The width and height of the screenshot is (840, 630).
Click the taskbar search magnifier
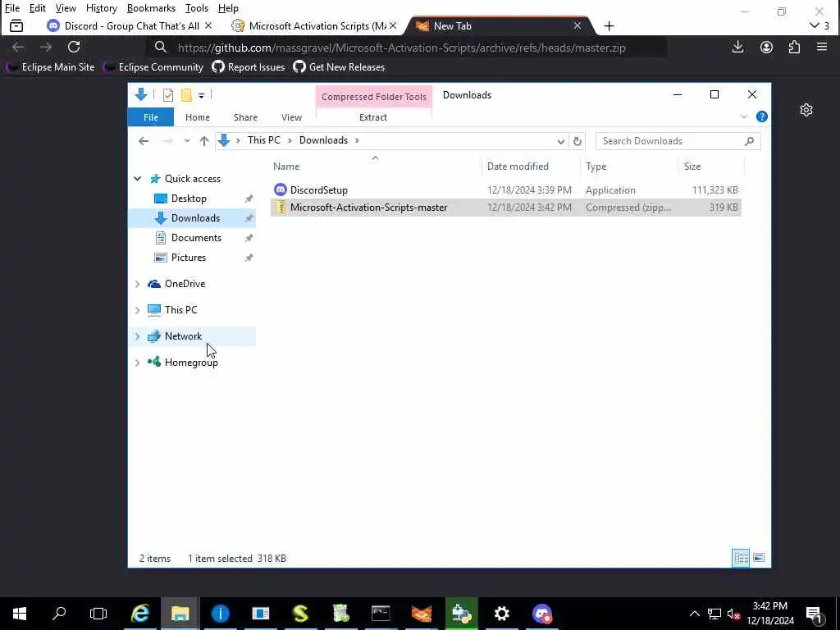pos(59,614)
